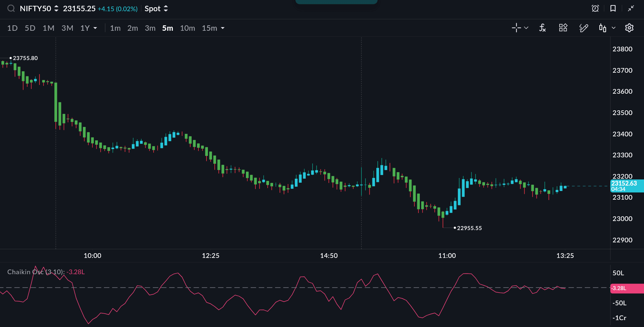Exit fullscreen with the collapse arrows icon
The width and height of the screenshot is (644, 327).
click(x=631, y=8)
